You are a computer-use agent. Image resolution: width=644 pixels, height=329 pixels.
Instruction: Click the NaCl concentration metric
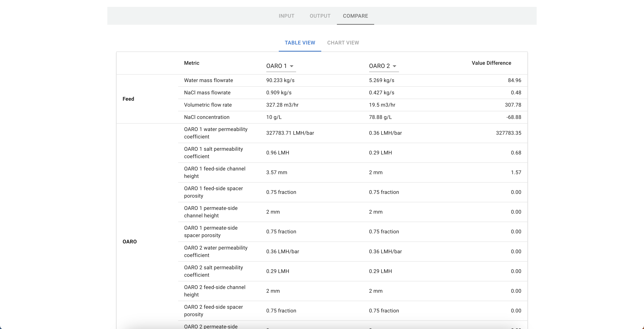pos(206,117)
